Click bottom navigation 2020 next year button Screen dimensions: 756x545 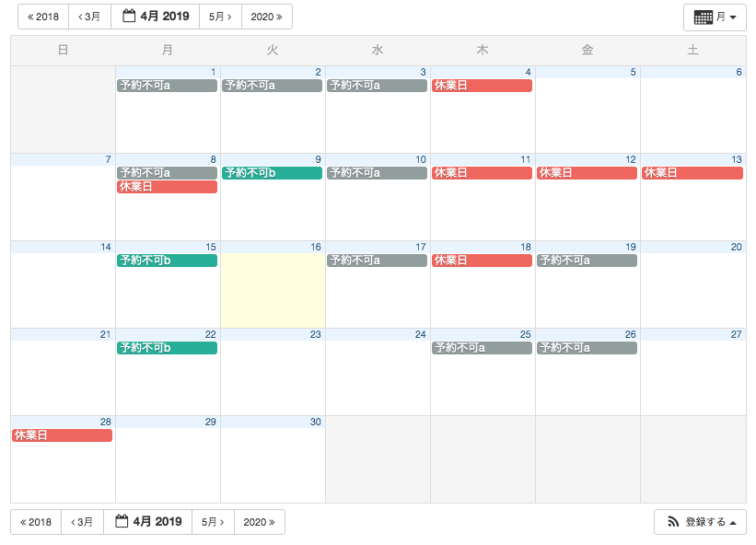[259, 522]
